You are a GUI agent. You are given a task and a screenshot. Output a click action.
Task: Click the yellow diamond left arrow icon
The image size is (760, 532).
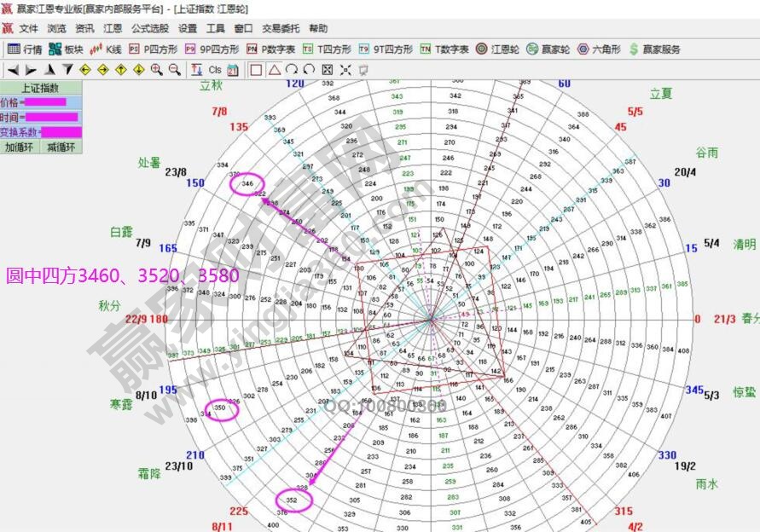pos(85,70)
